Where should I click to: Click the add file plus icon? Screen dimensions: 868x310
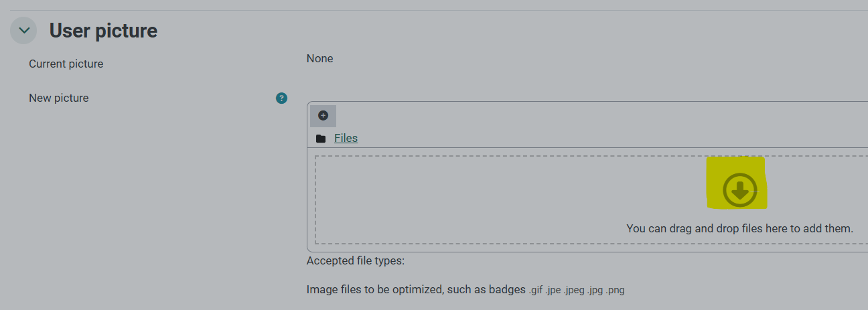click(323, 116)
